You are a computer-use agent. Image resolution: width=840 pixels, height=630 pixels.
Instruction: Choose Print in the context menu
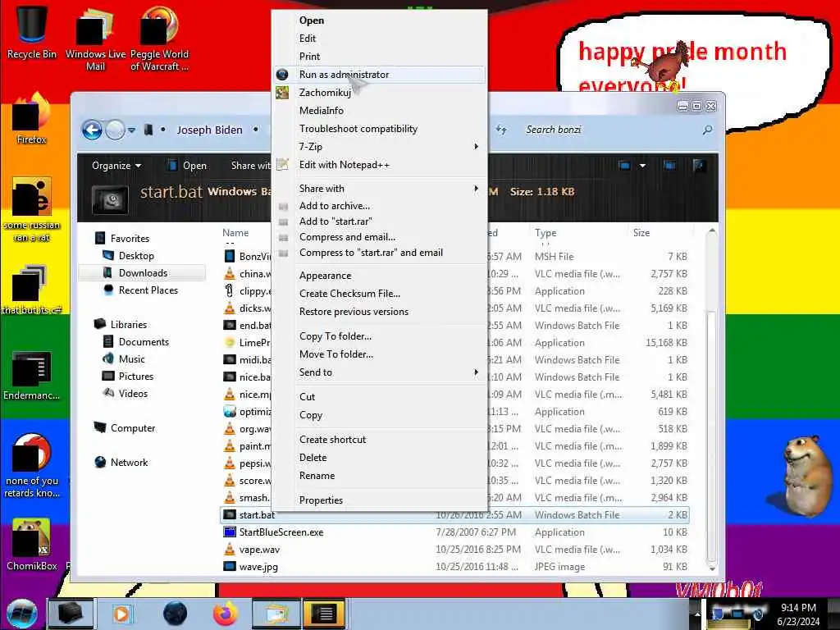tap(309, 57)
